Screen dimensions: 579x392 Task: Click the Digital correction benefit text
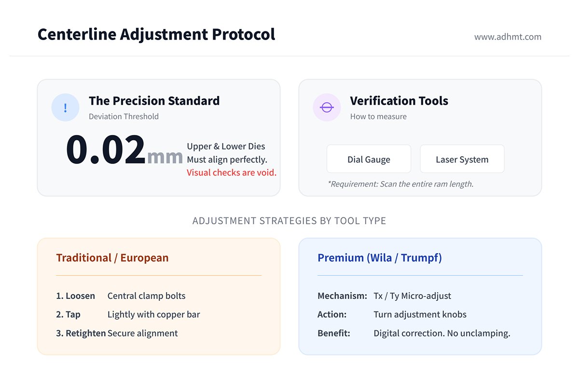click(x=441, y=333)
